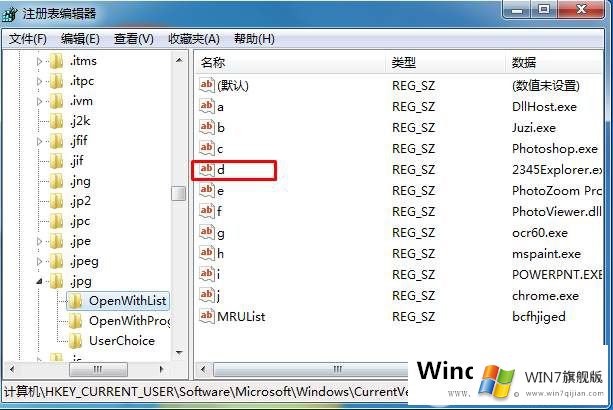
Task: Click the tree pane vertical scrollbar thumb
Action: 179,193
